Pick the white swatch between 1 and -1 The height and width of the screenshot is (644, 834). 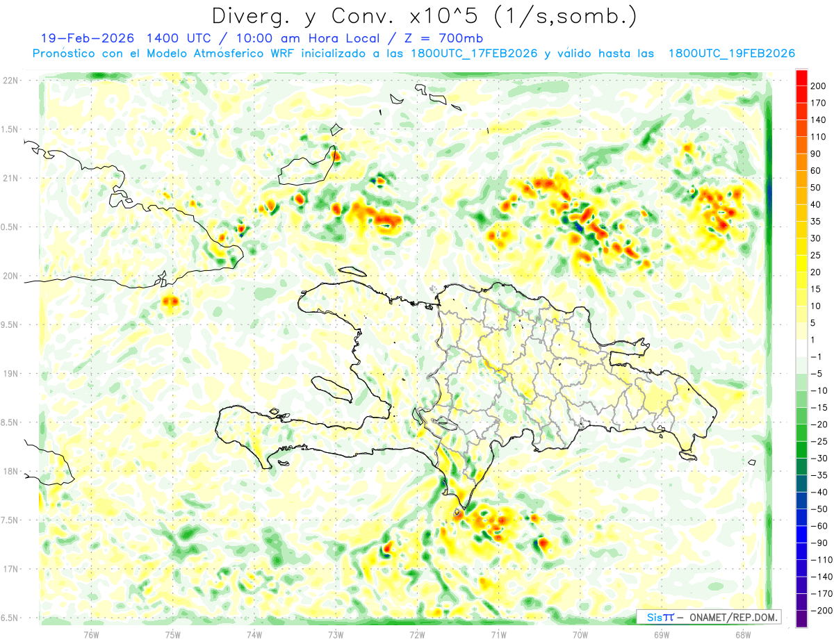(x=801, y=349)
